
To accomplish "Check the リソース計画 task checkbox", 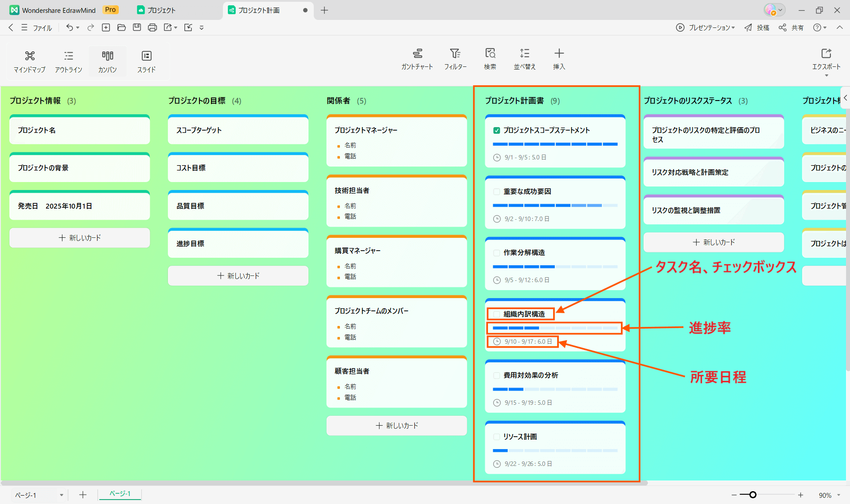I will [497, 437].
